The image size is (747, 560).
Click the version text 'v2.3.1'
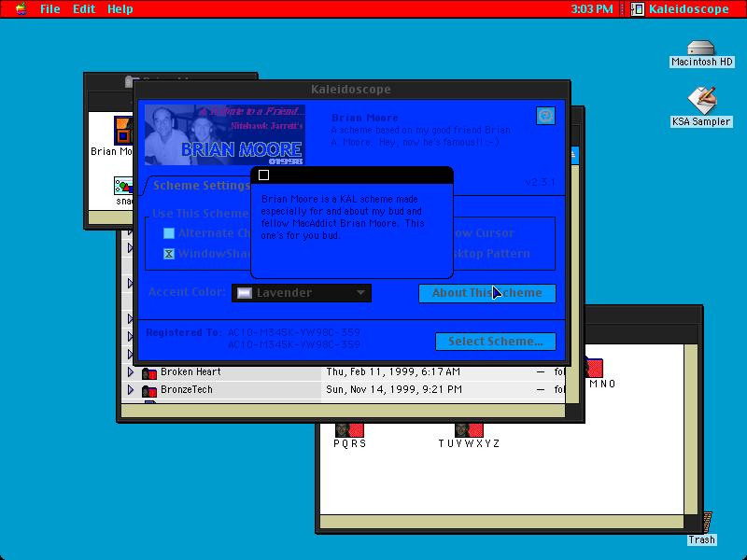(x=540, y=182)
